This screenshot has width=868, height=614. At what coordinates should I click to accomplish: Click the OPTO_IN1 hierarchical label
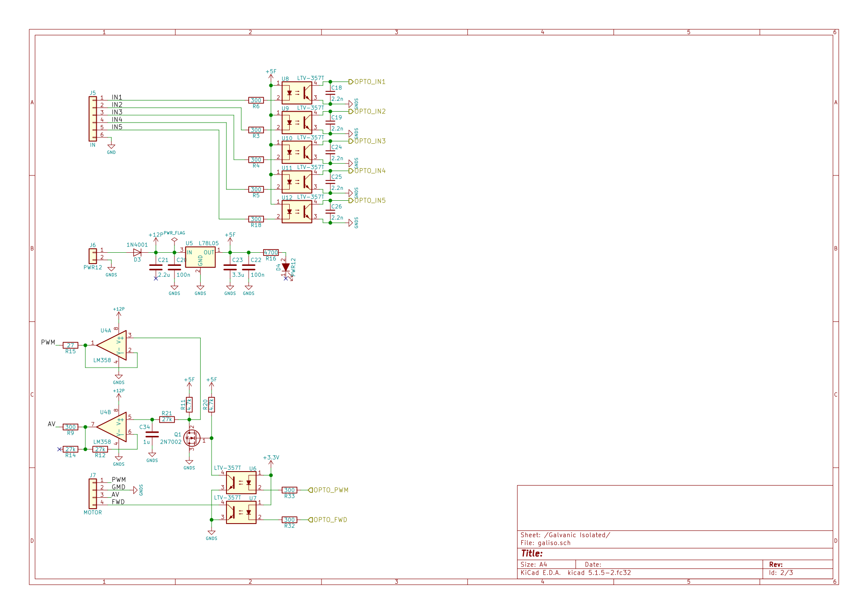click(368, 82)
